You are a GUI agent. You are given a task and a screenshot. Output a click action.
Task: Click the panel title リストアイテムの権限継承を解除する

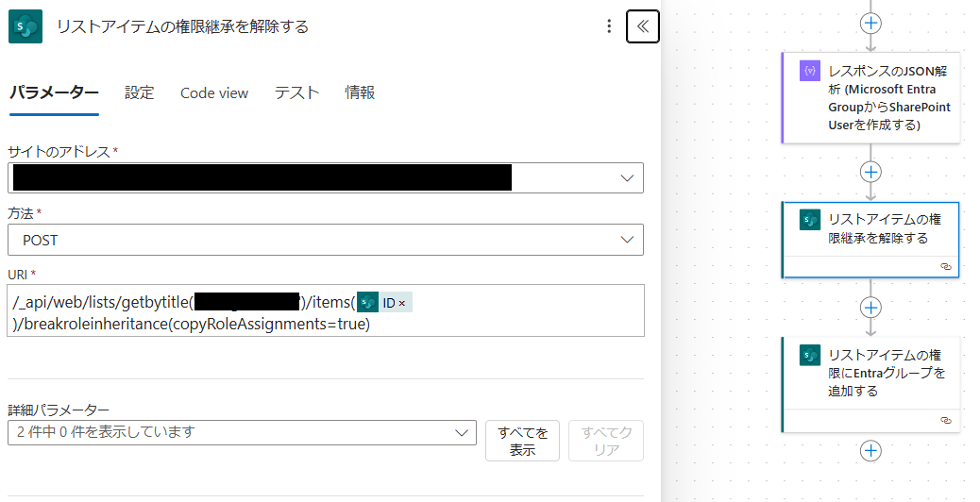pos(182,26)
